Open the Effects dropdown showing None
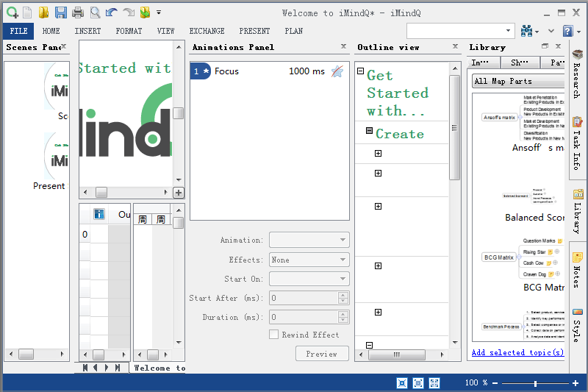This screenshot has width=588, height=392. (309, 260)
